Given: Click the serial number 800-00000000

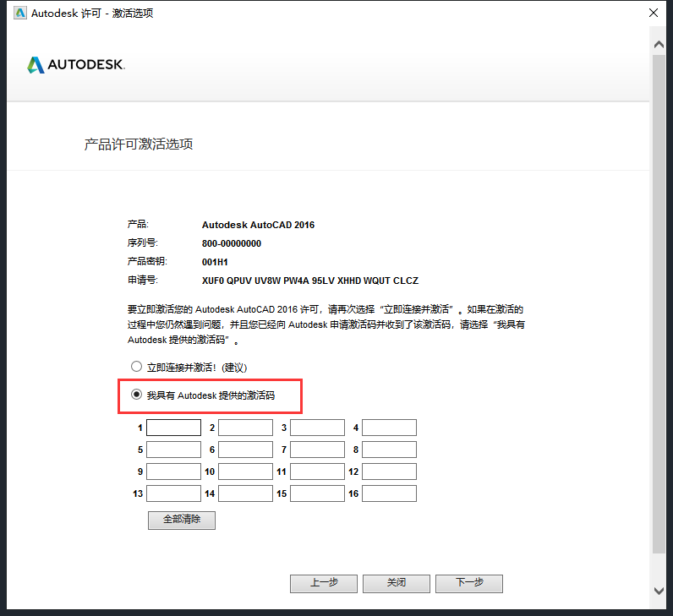Looking at the screenshot, I should click(232, 243).
